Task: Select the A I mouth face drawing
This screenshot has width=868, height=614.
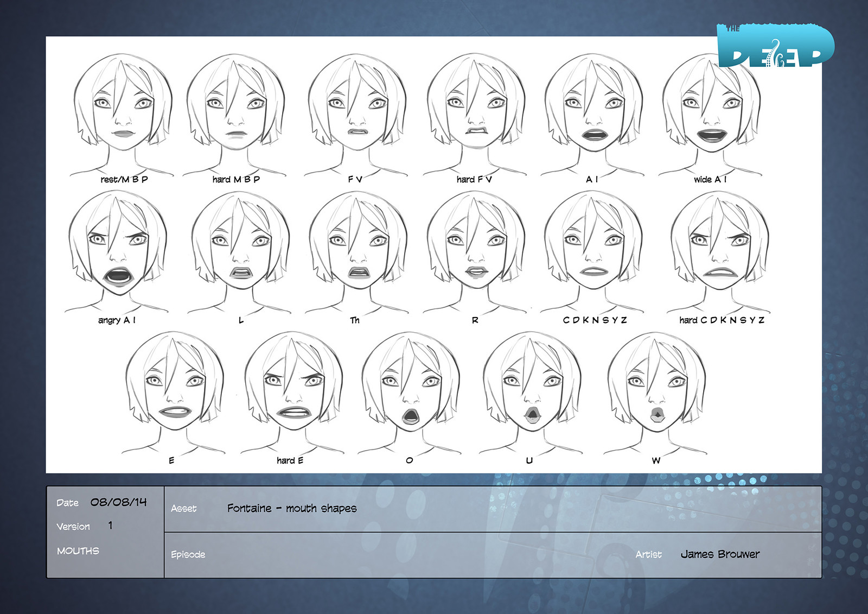Action: pyautogui.click(x=593, y=114)
